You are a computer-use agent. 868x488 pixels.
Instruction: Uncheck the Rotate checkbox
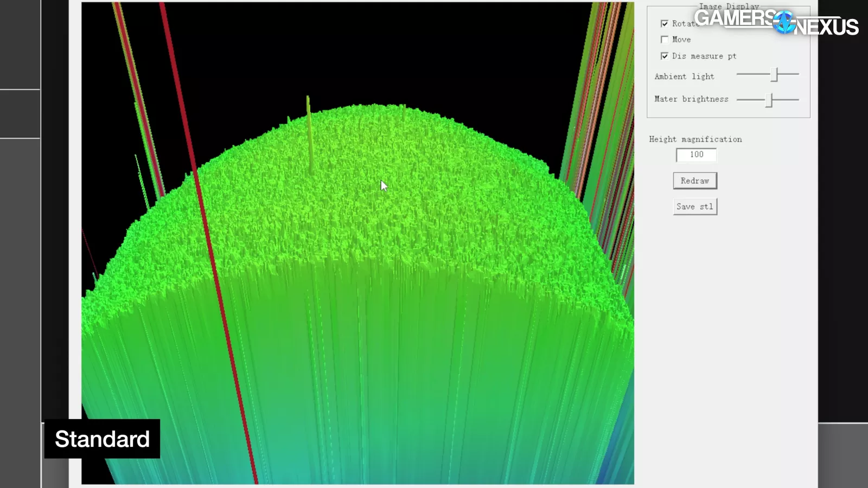[x=664, y=24]
